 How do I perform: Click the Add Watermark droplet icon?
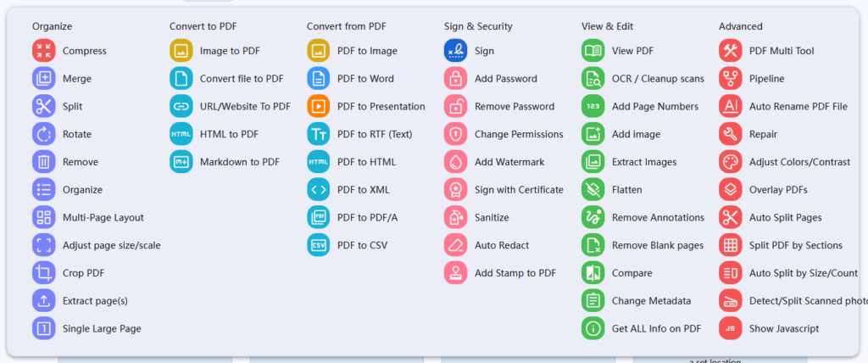point(455,162)
